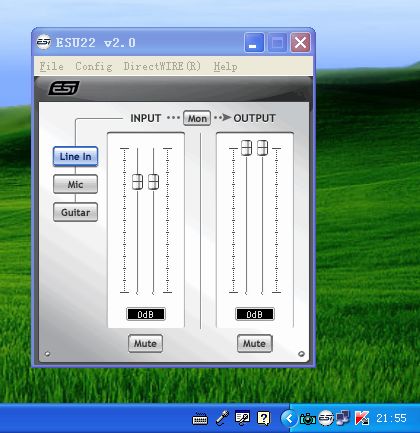Open the Config menu
The image size is (420, 433).
click(94, 66)
